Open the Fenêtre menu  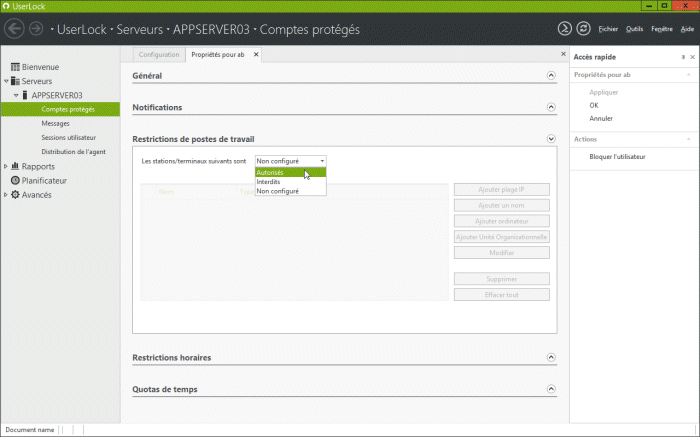coord(662,29)
